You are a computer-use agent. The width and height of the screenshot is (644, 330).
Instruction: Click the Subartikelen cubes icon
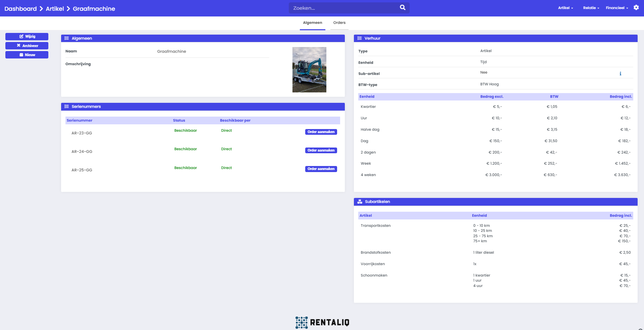click(360, 202)
